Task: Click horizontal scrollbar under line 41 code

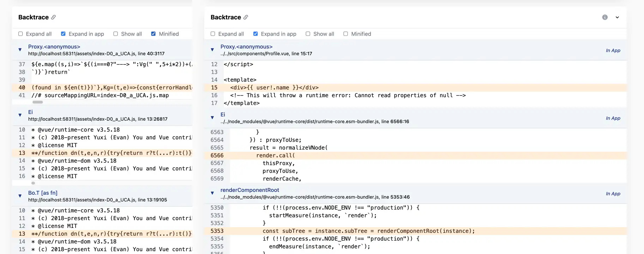Action: click(38, 102)
